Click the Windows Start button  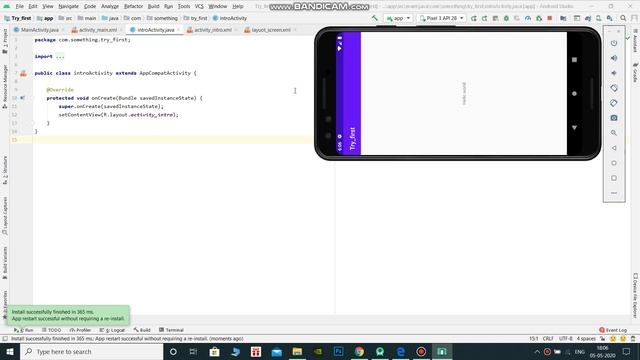10,351
